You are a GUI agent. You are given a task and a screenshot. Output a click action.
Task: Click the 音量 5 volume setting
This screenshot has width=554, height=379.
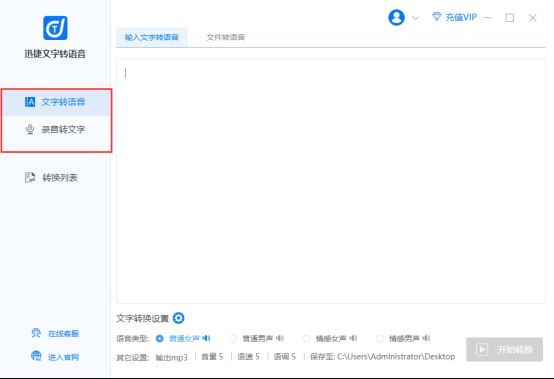(x=212, y=357)
